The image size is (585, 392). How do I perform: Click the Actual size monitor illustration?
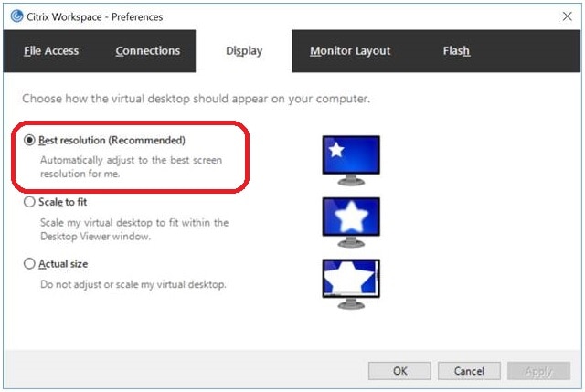(x=351, y=284)
